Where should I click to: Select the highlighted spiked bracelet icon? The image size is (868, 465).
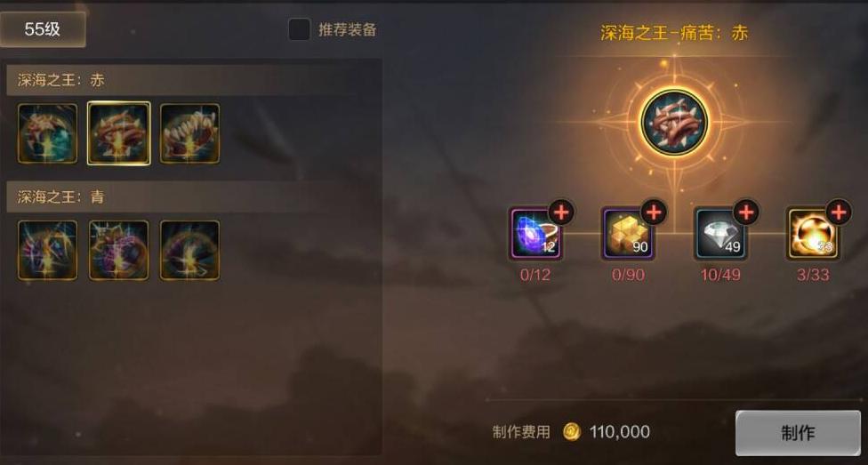tap(118, 133)
